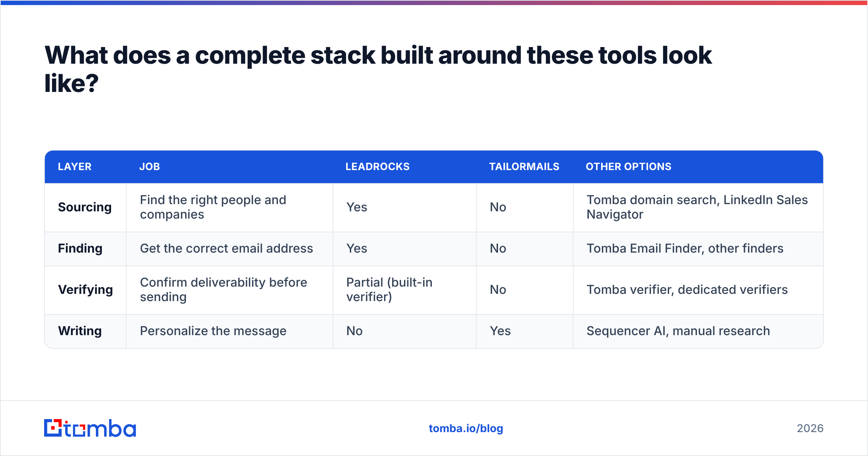Click the Verifying row label
This screenshot has width=868, height=456.
pos(85,290)
